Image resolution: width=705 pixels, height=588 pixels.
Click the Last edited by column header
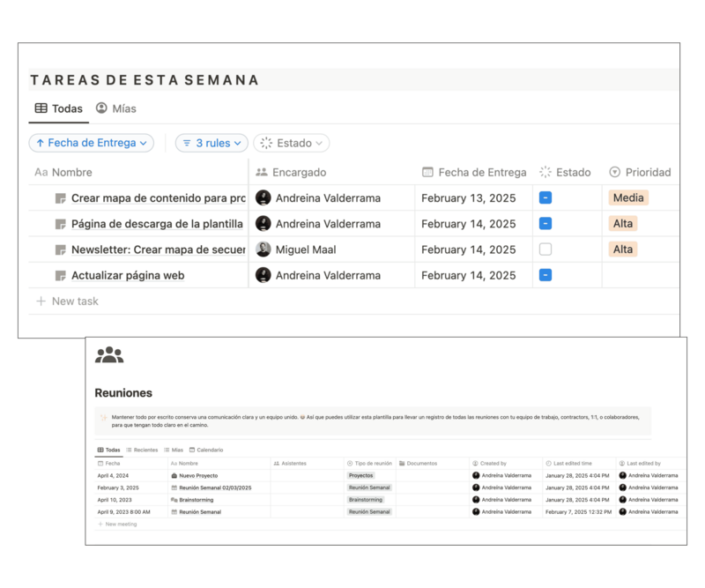[x=640, y=464]
